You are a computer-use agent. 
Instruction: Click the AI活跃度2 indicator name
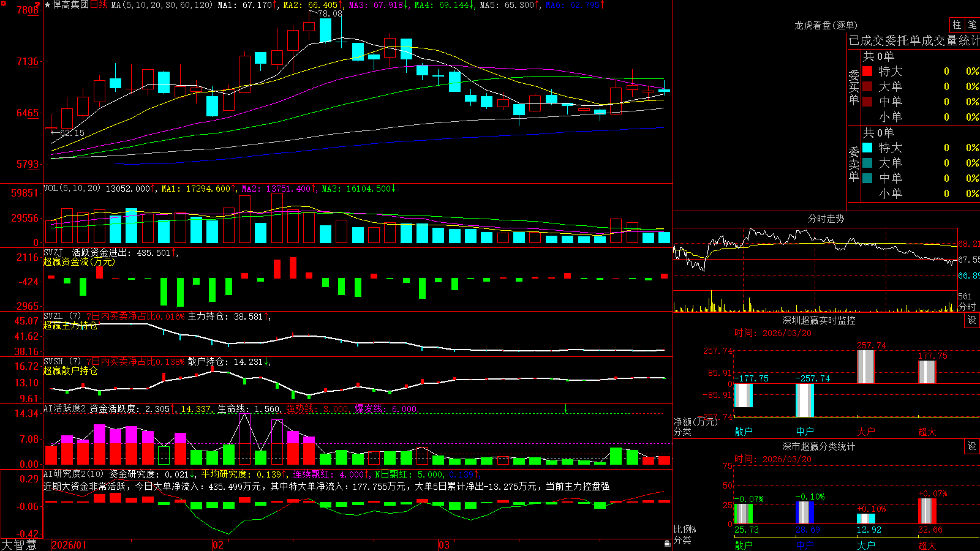64,409
